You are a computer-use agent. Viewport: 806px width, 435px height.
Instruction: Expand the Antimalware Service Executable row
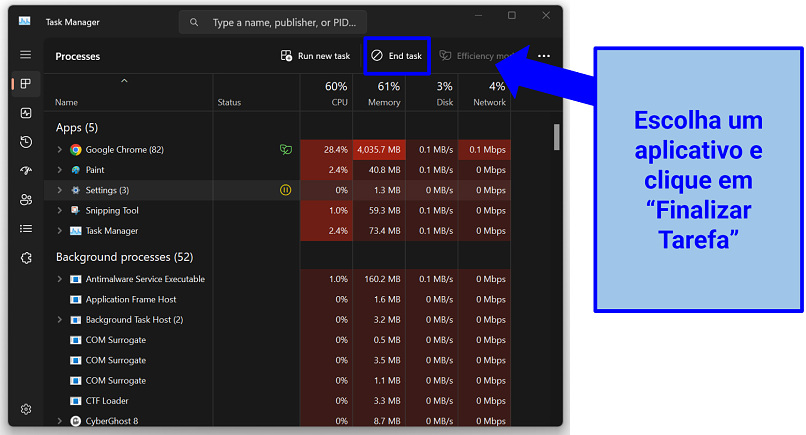coord(60,279)
